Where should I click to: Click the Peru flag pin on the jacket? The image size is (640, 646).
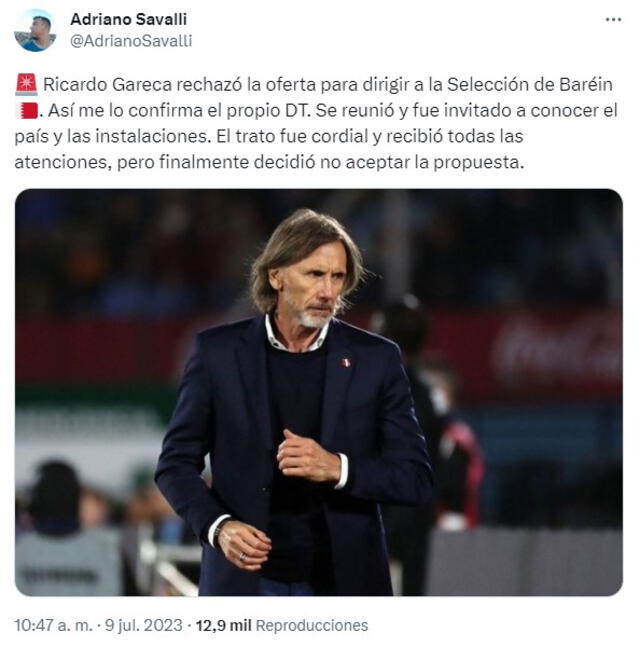click(346, 362)
